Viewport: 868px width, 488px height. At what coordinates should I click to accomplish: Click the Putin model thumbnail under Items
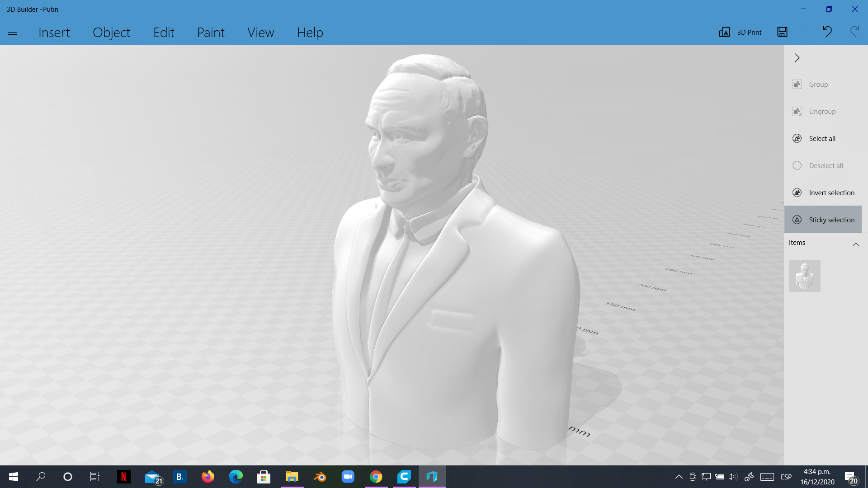[805, 276]
